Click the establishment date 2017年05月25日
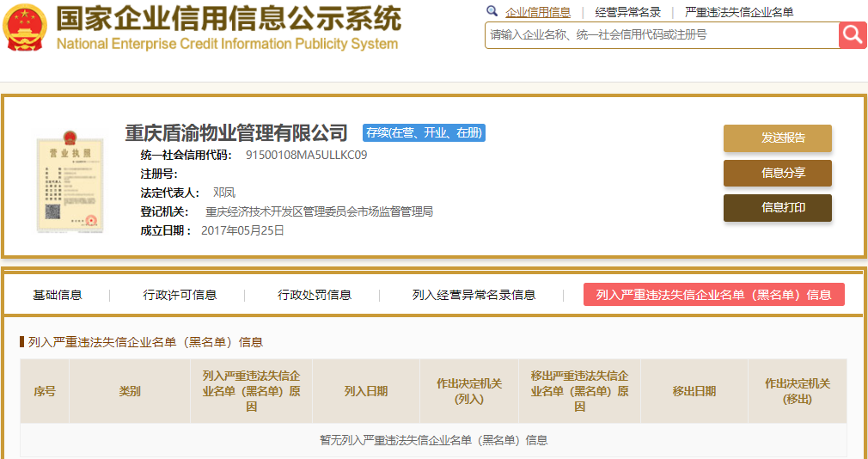 242,230
